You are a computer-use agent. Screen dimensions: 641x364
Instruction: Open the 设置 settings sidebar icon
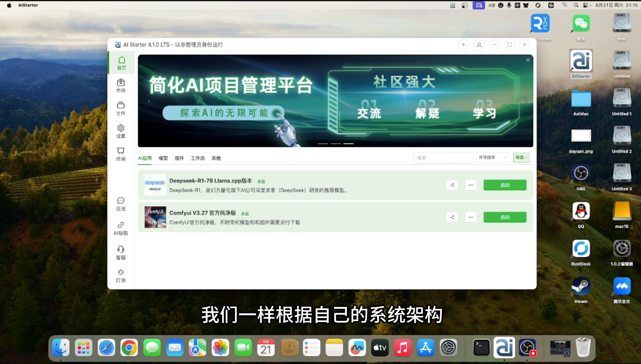(x=121, y=131)
